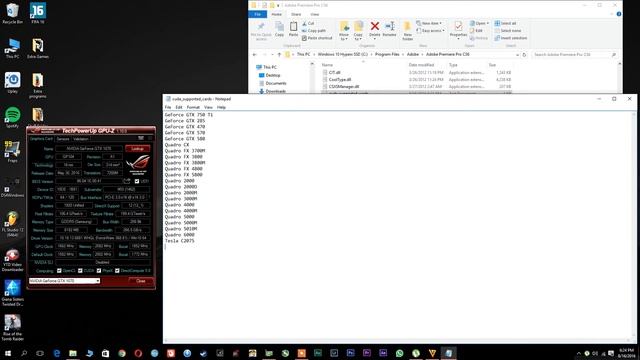Open the Uplay desktop icon
The height and width of the screenshot is (360, 640).
(x=13, y=83)
